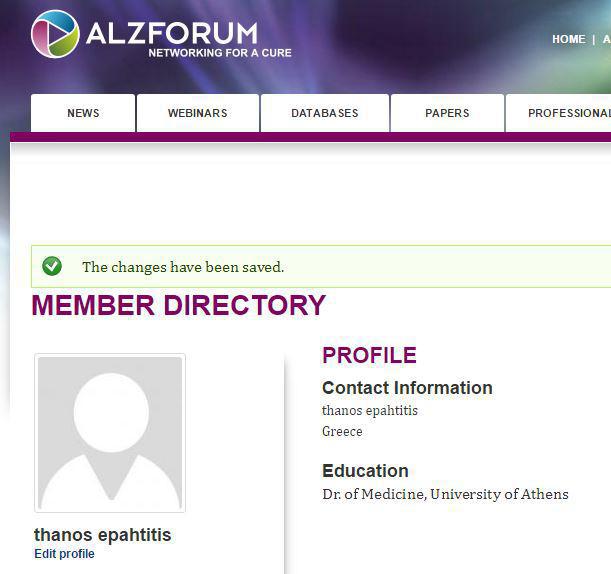Click the Contact Information heading
The height and width of the screenshot is (574, 611).
coord(407,388)
